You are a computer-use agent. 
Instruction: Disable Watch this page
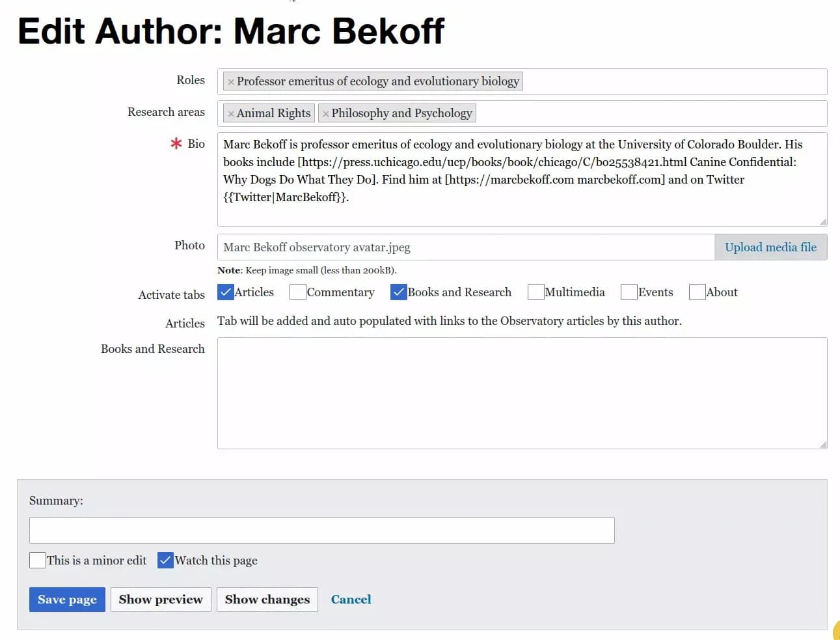[x=165, y=560]
